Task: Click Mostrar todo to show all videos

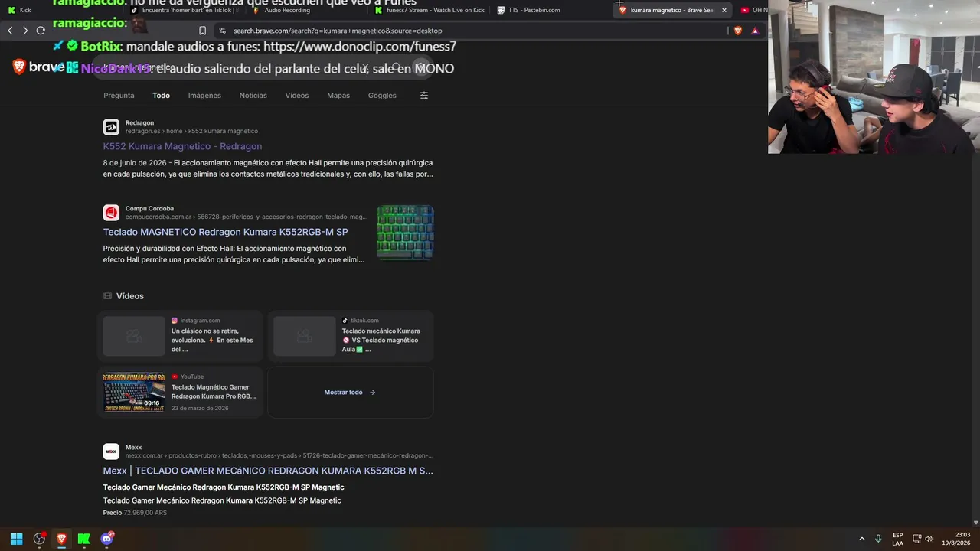Action: pyautogui.click(x=350, y=393)
